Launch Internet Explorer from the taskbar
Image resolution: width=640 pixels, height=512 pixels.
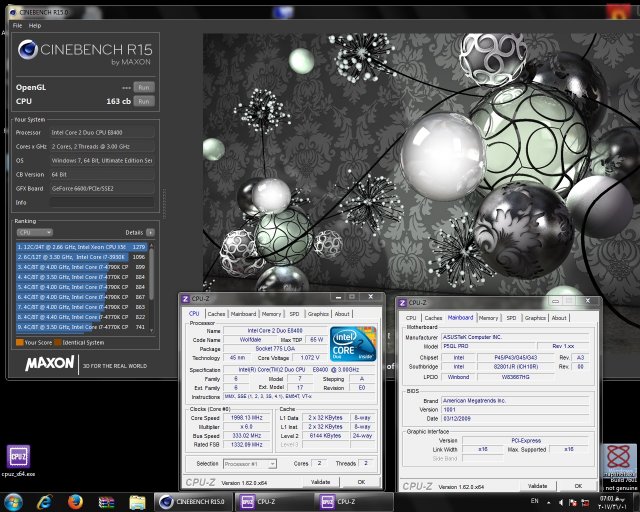click(x=47, y=501)
